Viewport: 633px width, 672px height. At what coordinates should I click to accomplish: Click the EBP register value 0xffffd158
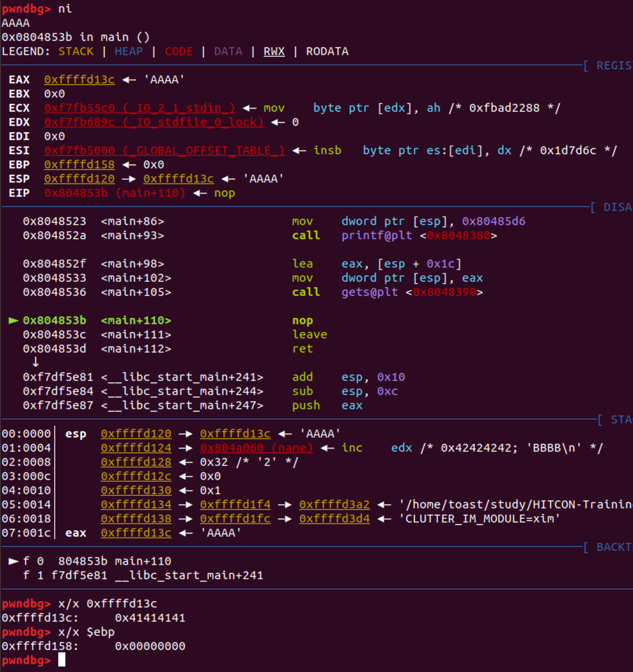click(79, 164)
